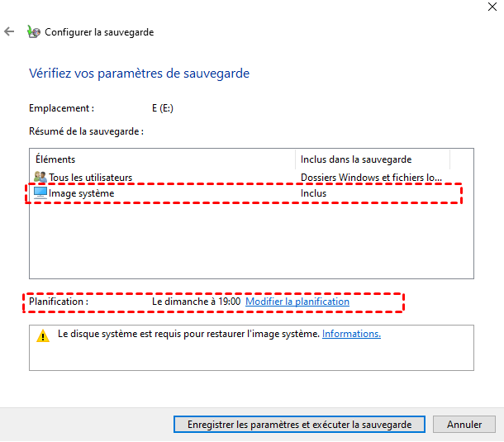This screenshot has height=442, width=504.
Task: Click the Éléments column header
Action: point(56,159)
